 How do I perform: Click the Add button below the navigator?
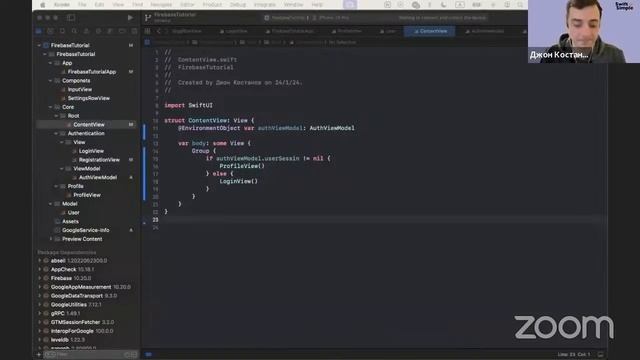click(39, 354)
